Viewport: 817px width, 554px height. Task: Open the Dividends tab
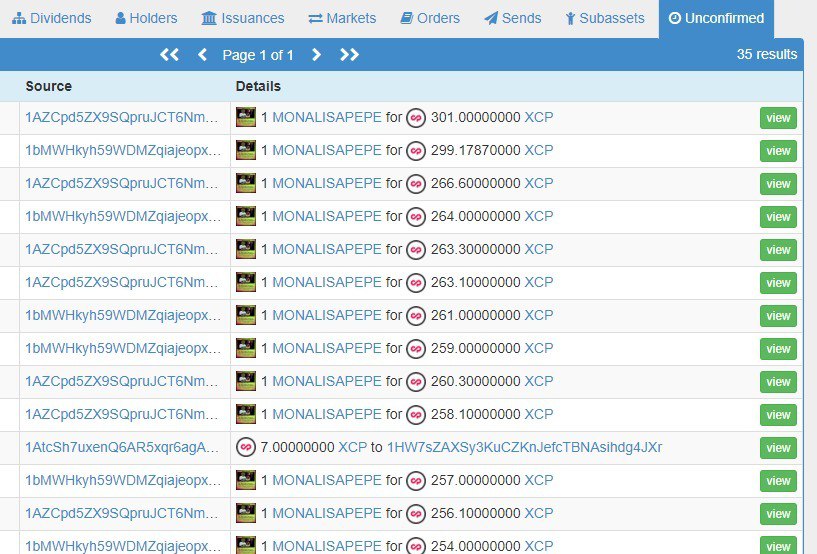click(52, 18)
